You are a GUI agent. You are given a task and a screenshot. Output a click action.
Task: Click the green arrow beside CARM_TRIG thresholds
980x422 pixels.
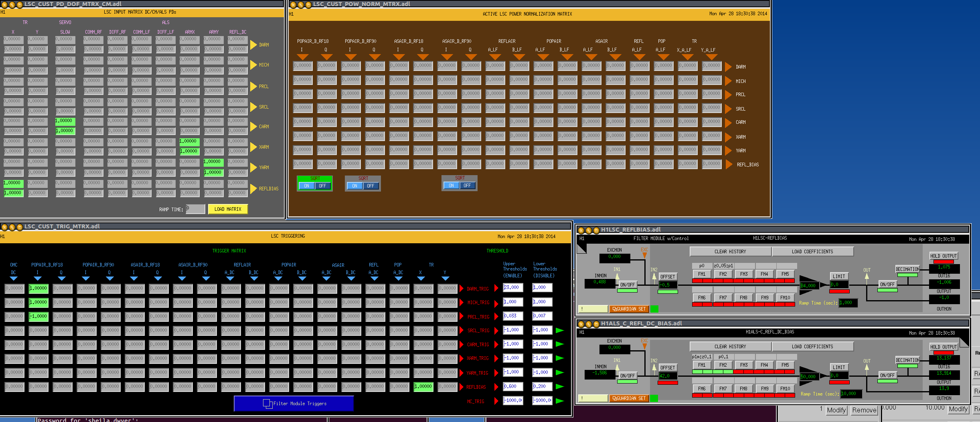[x=560, y=344]
